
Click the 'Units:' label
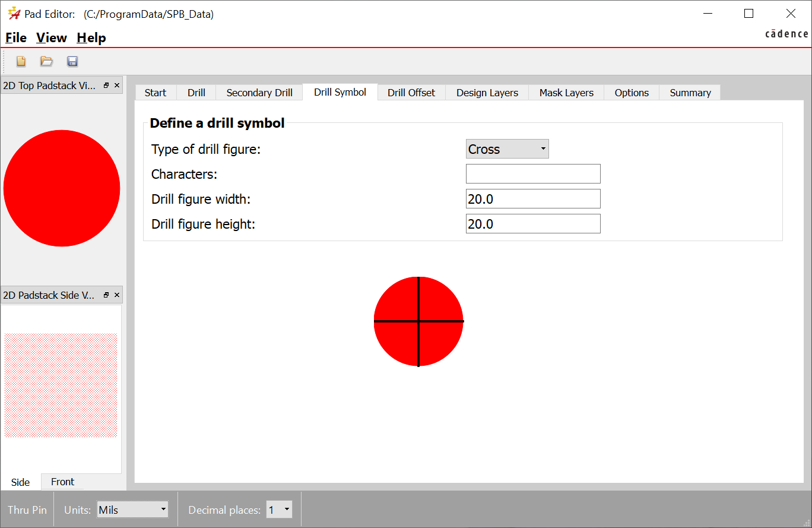pos(78,510)
